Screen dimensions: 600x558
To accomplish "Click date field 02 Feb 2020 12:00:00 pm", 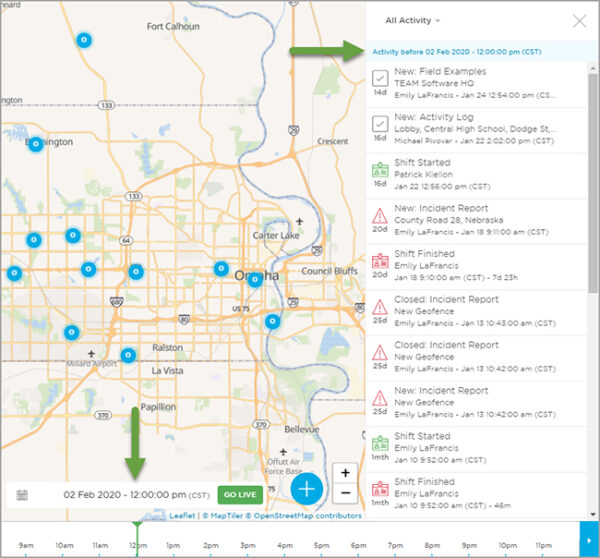I will (x=137, y=495).
